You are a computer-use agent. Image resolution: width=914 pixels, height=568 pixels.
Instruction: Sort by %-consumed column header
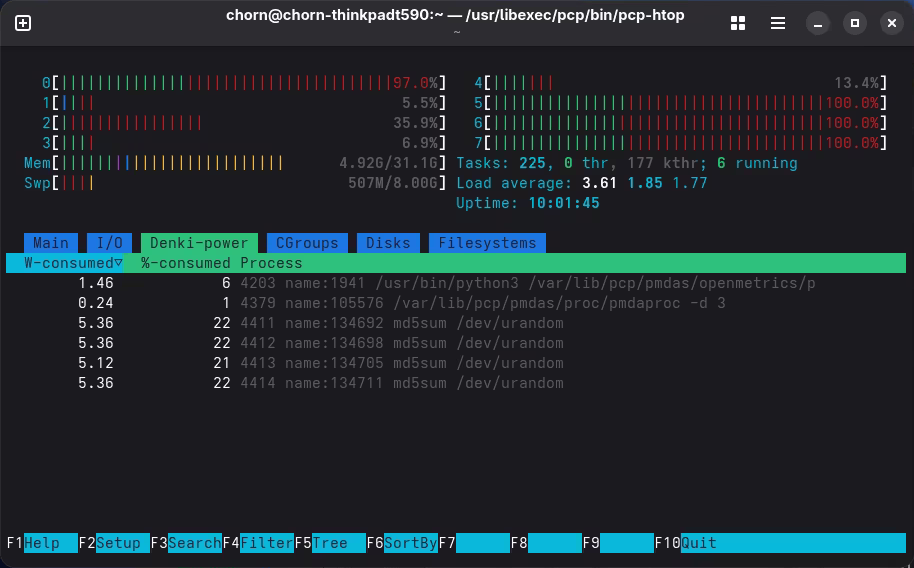point(186,263)
